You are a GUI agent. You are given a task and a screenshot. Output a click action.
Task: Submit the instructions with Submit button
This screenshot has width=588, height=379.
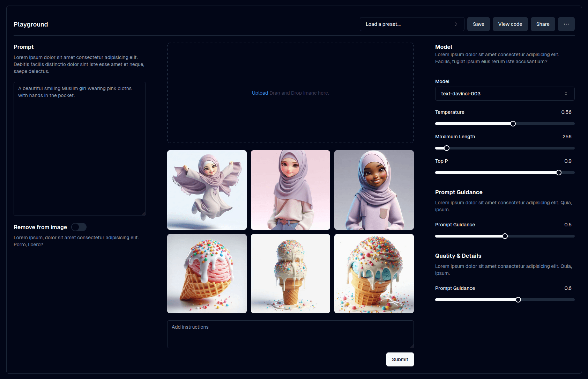pyautogui.click(x=400, y=359)
